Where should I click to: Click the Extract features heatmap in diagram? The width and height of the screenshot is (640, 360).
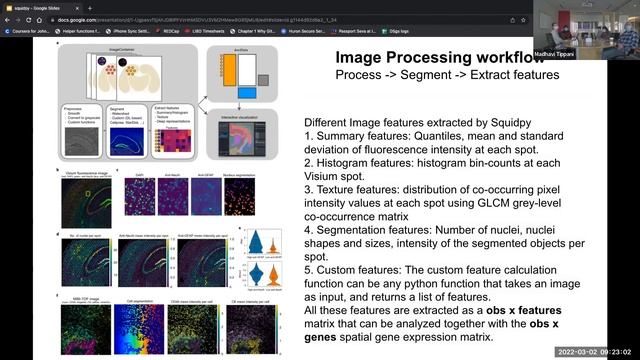point(173,142)
